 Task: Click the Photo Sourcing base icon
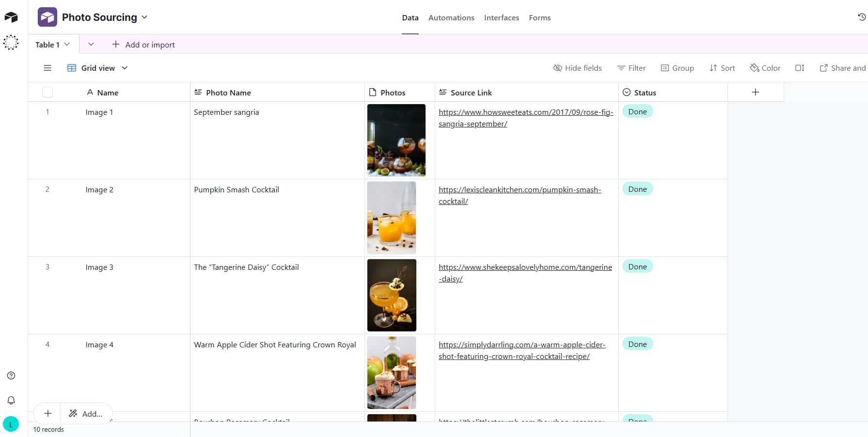click(x=47, y=17)
